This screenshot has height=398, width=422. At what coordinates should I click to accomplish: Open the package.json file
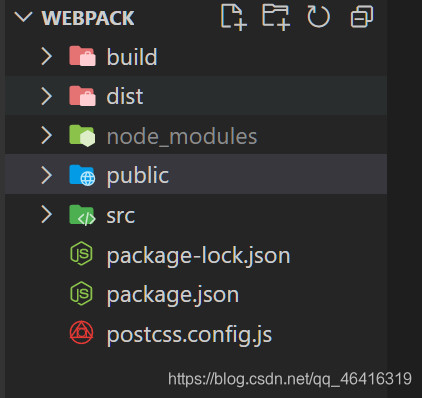(173, 295)
